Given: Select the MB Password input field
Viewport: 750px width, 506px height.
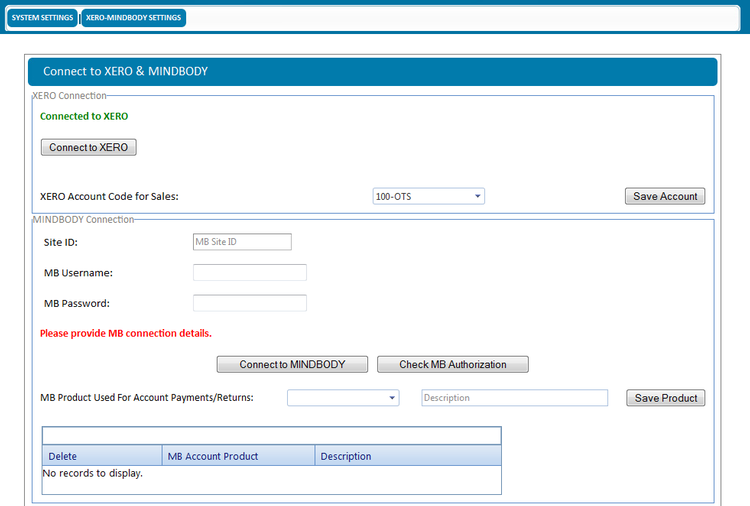Looking at the screenshot, I should pyautogui.click(x=249, y=303).
